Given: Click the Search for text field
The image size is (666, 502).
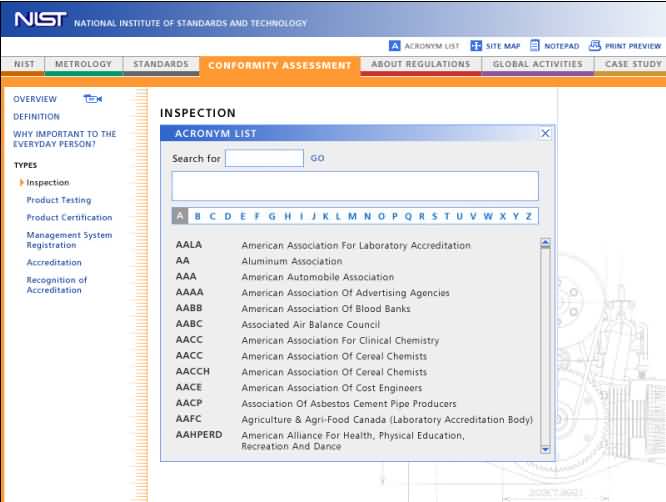Looking at the screenshot, I should [264, 158].
